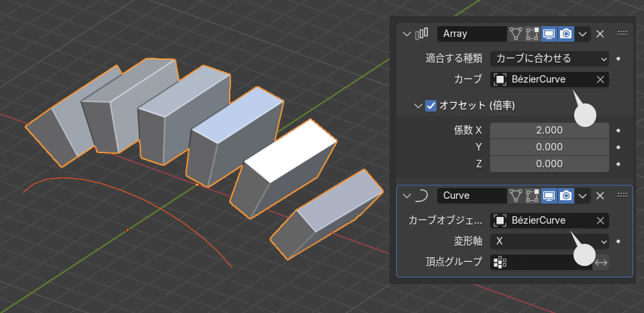Grab the Array modifier drag handle

623,34
